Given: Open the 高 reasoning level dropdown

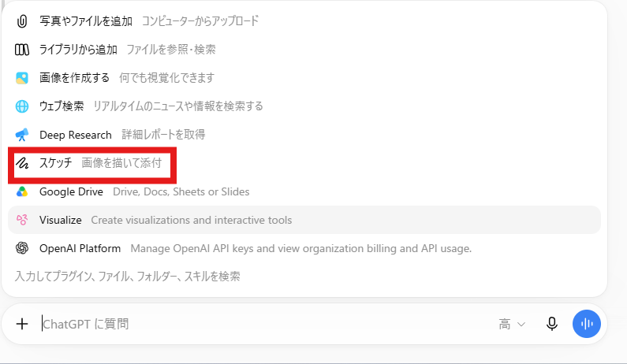Looking at the screenshot, I should (512, 324).
